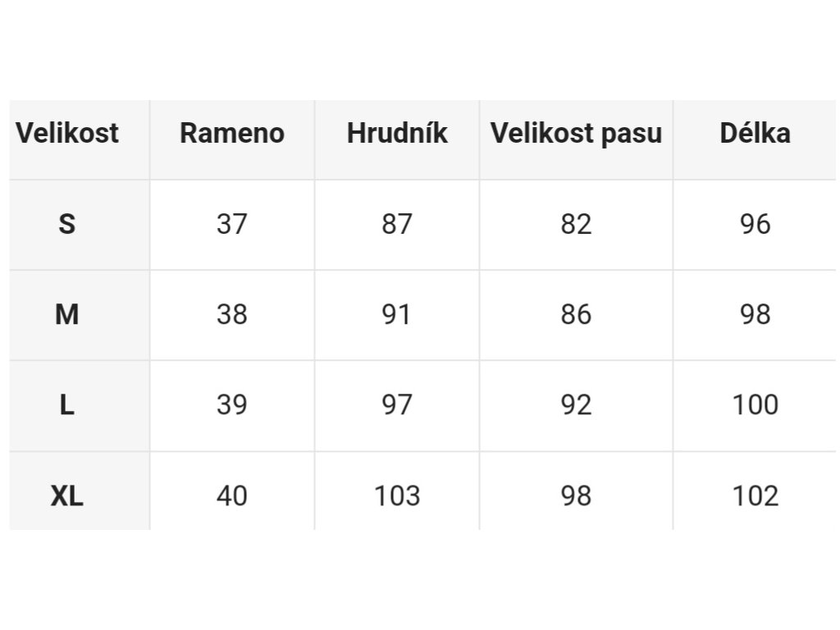Select the S size row label
The height and width of the screenshot is (630, 840).
click(x=67, y=224)
